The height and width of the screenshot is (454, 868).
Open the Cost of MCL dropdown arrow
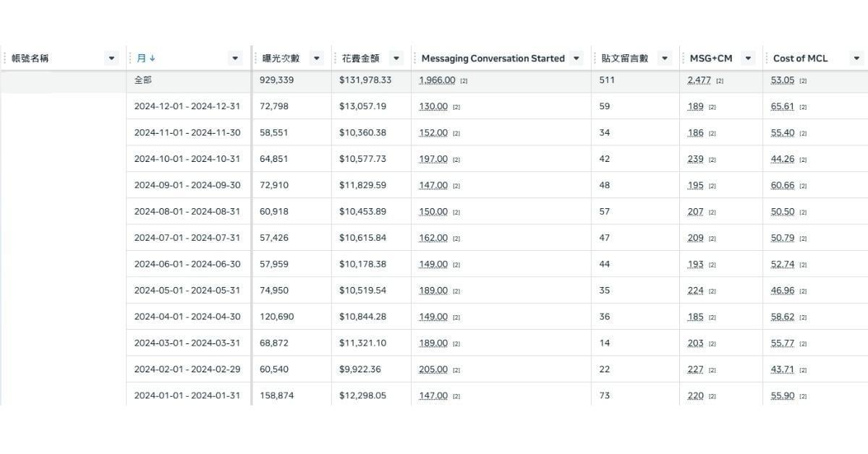(x=856, y=59)
